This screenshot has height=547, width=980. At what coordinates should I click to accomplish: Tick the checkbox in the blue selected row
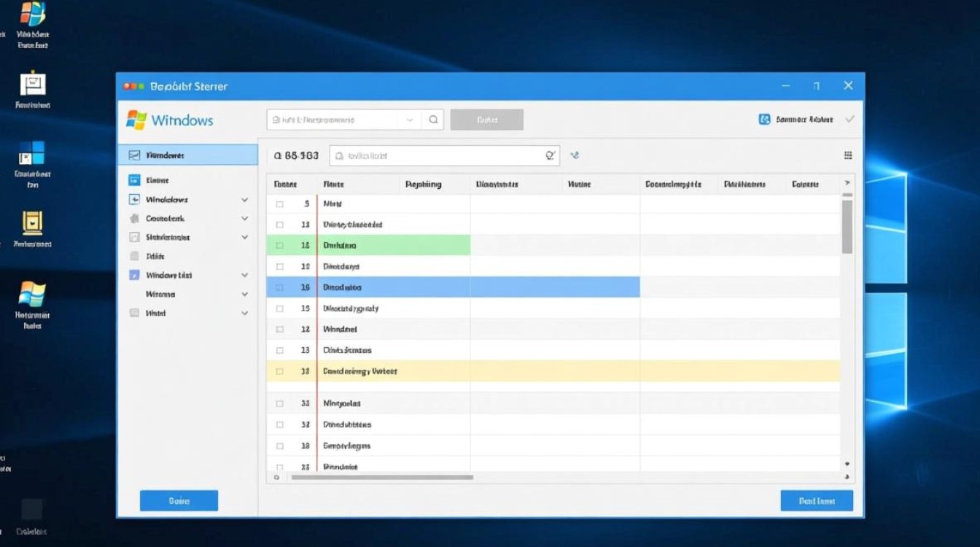point(279,288)
